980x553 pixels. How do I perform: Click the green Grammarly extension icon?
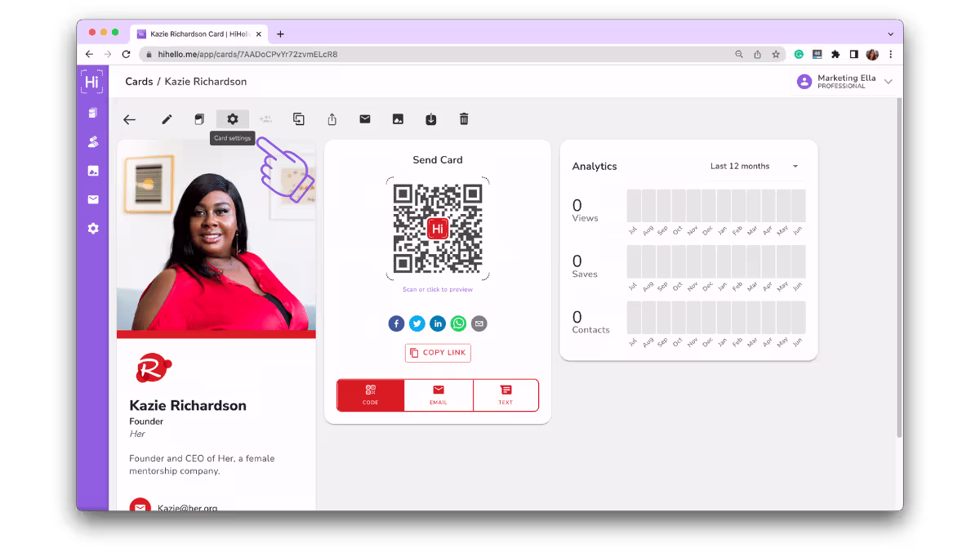799,55
